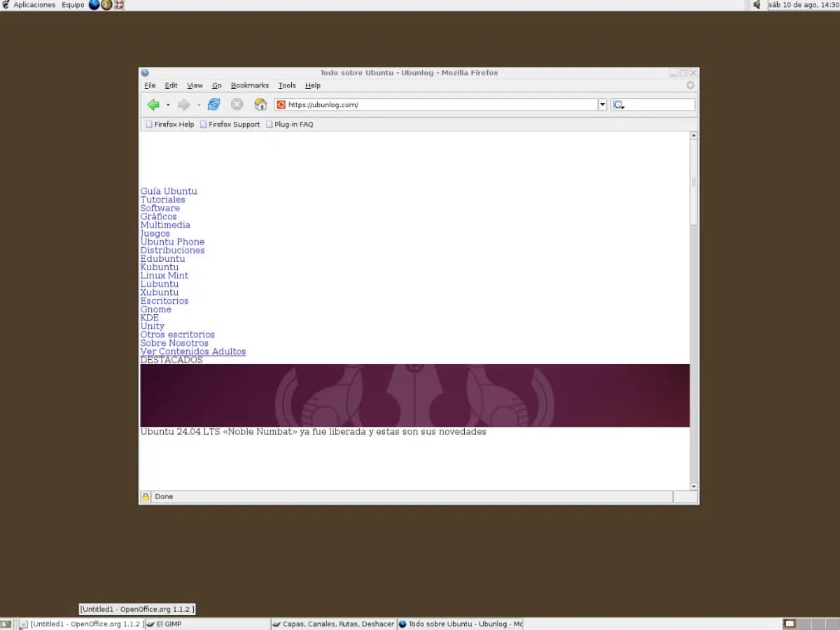Go to the Home page icon
Screen dimensions: 840x630
pyautogui.click(x=260, y=104)
